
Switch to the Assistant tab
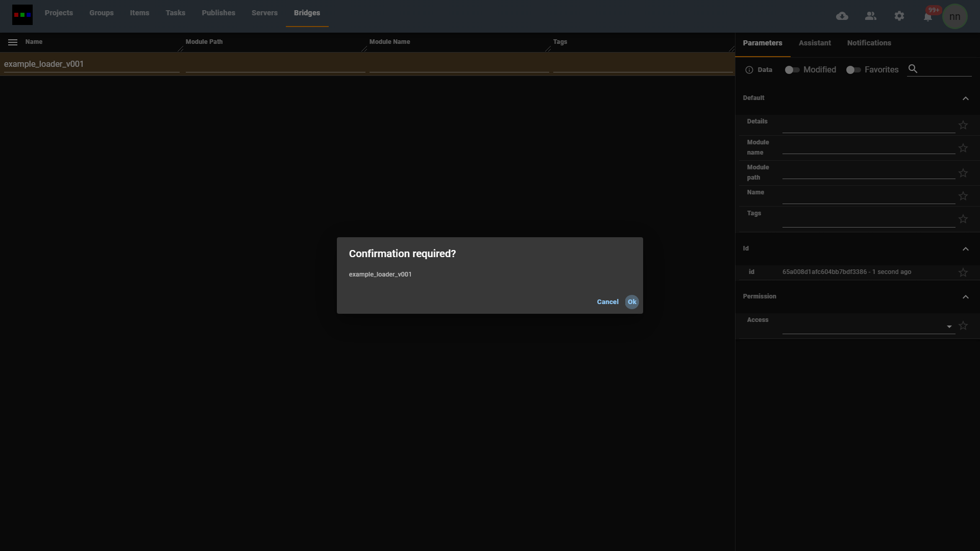click(815, 43)
